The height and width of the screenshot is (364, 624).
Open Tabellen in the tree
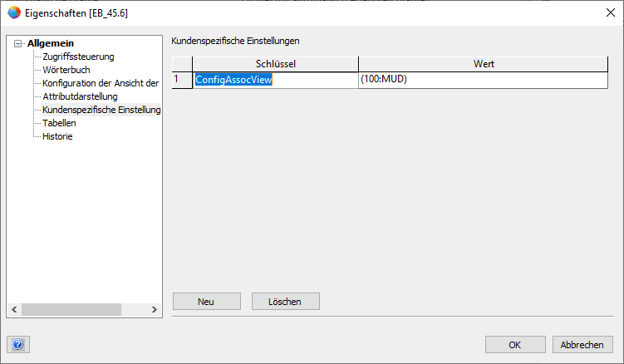pos(59,123)
